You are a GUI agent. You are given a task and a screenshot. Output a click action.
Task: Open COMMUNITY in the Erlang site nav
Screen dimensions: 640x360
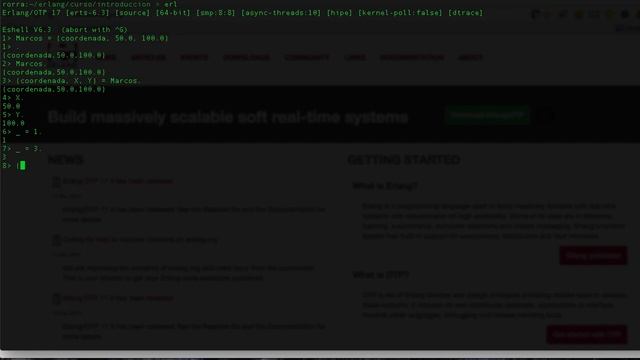(307, 58)
